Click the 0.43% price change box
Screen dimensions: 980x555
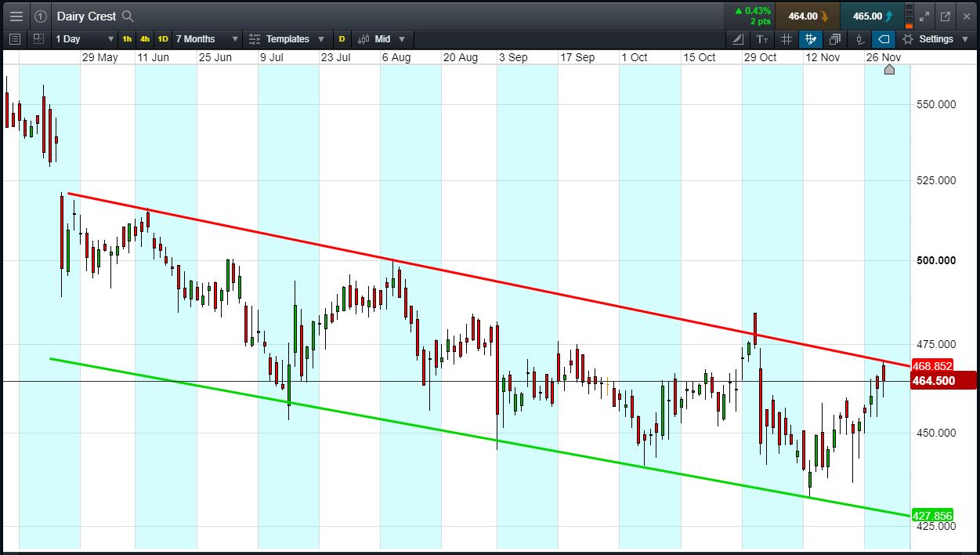(x=751, y=16)
